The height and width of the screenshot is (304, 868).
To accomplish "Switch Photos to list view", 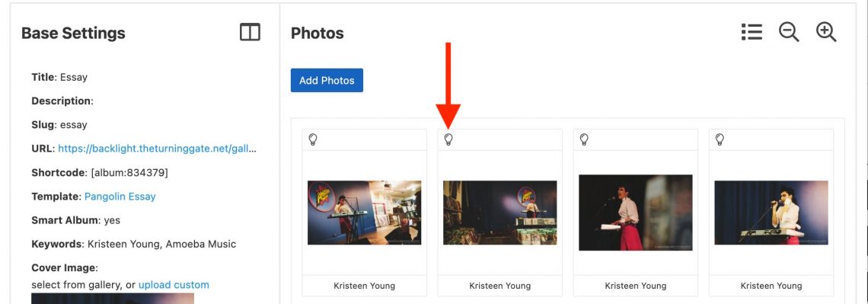I will [752, 32].
